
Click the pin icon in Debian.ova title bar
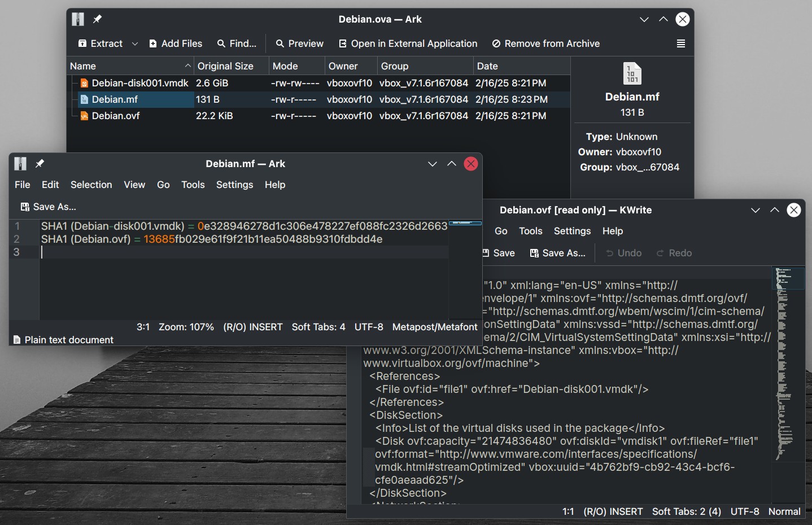(x=97, y=19)
